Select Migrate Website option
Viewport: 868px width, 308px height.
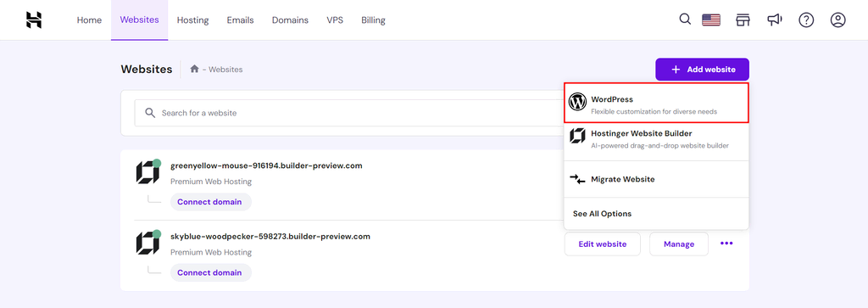click(656, 180)
